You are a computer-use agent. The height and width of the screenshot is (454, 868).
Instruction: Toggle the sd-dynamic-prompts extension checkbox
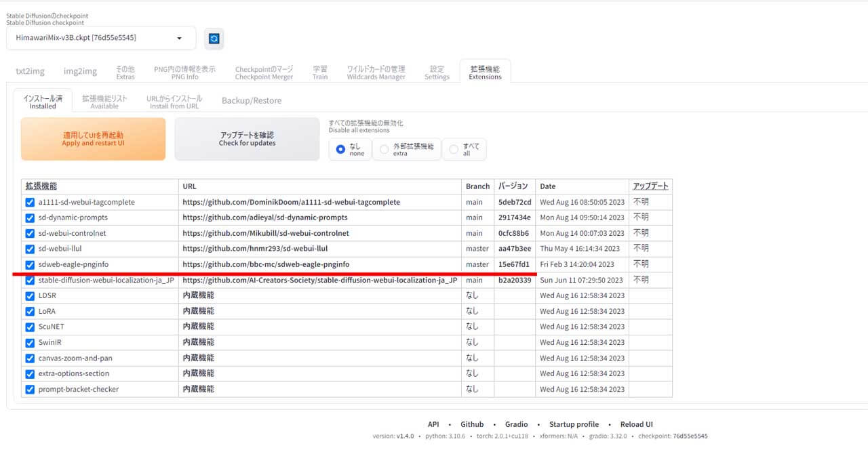tap(30, 218)
